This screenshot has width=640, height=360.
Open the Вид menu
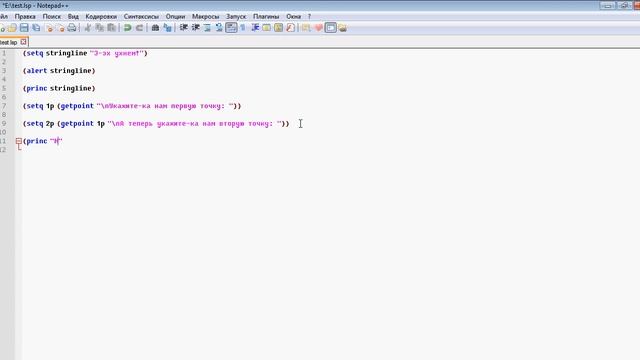coord(73,16)
